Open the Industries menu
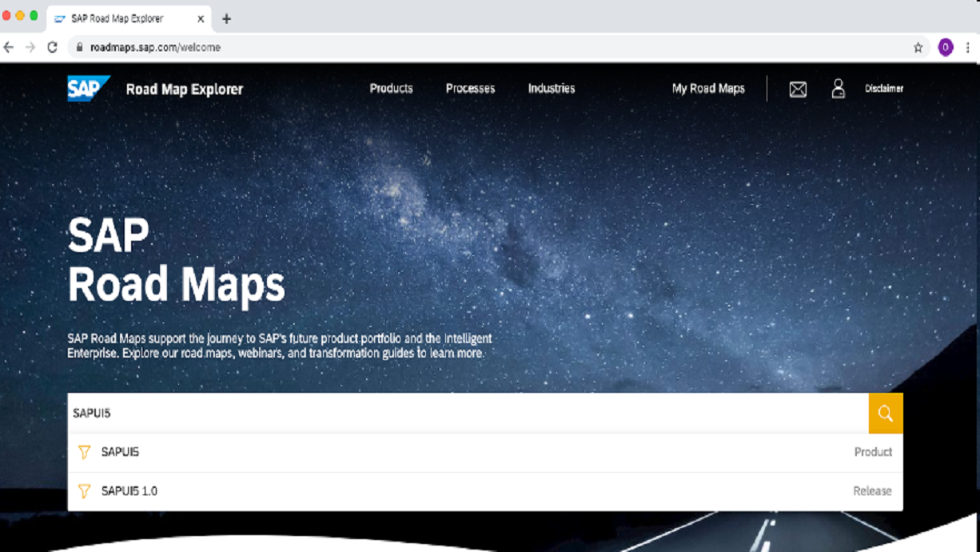Image resolution: width=980 pixels, height=552 pixels. pos(552,89)
